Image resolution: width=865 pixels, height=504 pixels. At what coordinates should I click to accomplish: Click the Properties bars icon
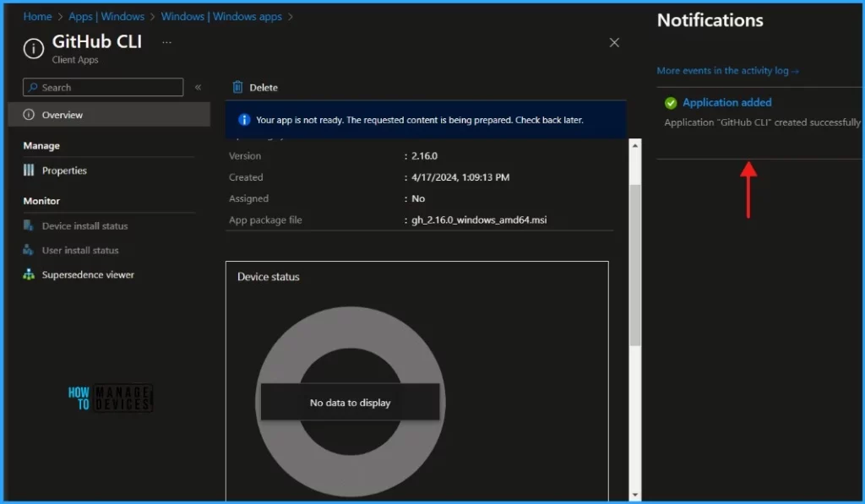click(29, 171)
